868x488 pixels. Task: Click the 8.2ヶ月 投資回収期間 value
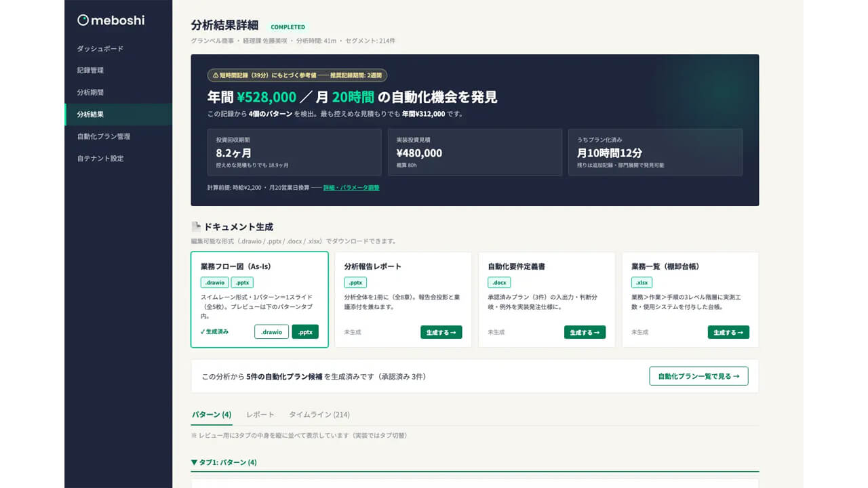234,153
